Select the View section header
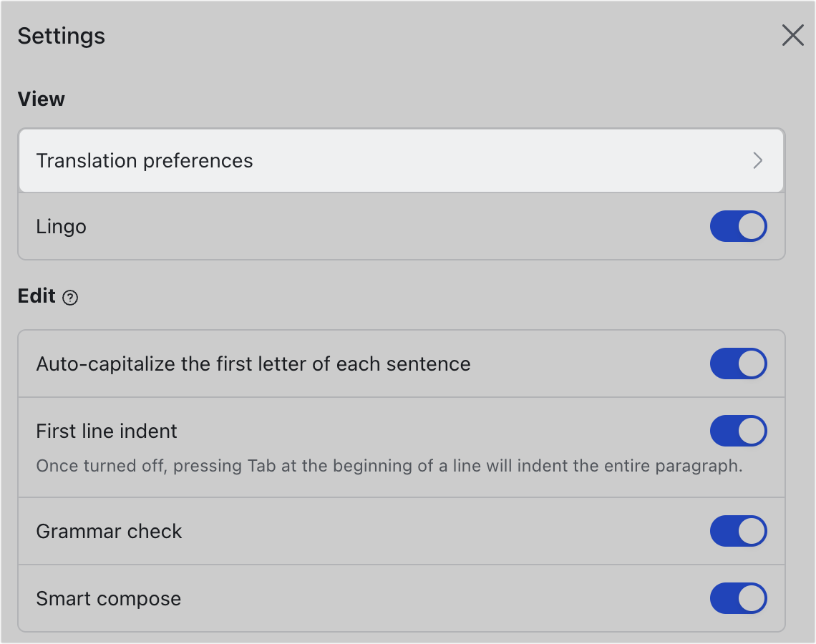The height and width of the screenshot is (644, 816). 41,99
